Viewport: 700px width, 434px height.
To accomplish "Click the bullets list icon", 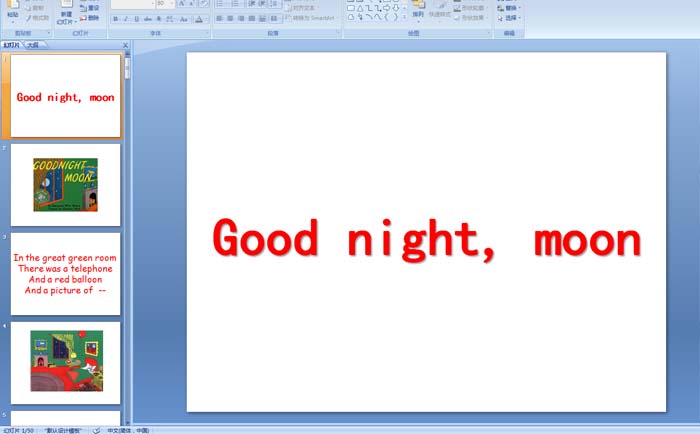I will pos(220,4).
